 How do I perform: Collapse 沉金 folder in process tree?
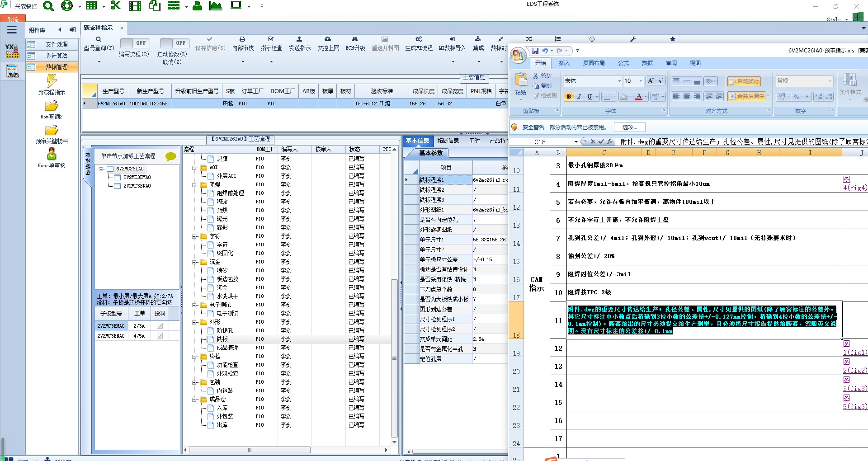tap(194, 262)
